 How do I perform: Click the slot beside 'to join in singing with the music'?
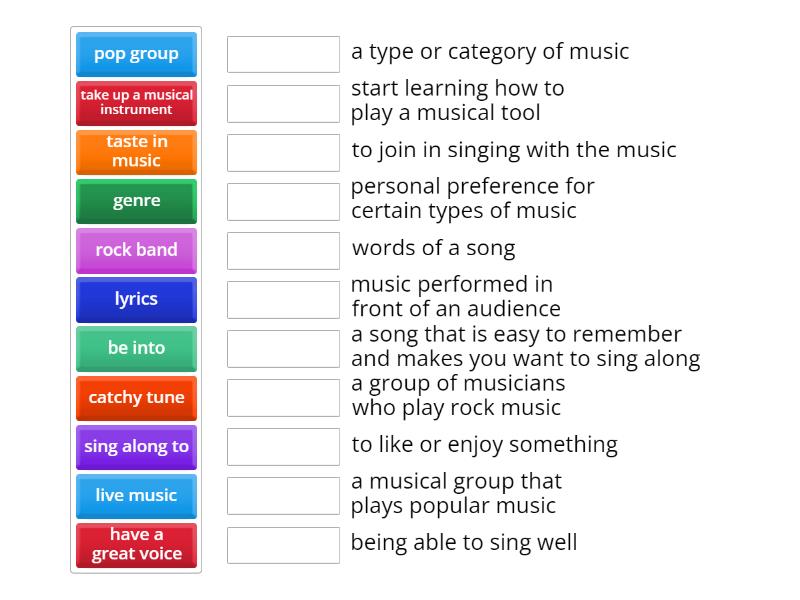pos(283,151)
